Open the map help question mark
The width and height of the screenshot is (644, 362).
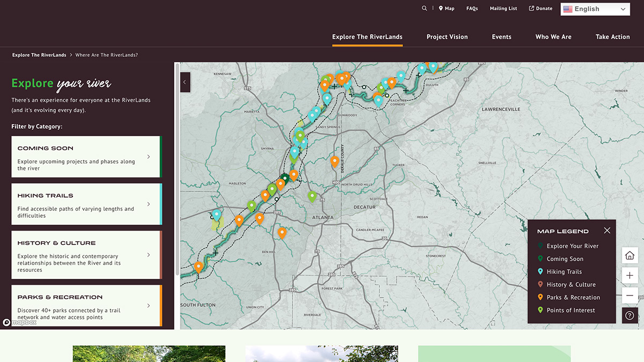[x=630, y=315]
